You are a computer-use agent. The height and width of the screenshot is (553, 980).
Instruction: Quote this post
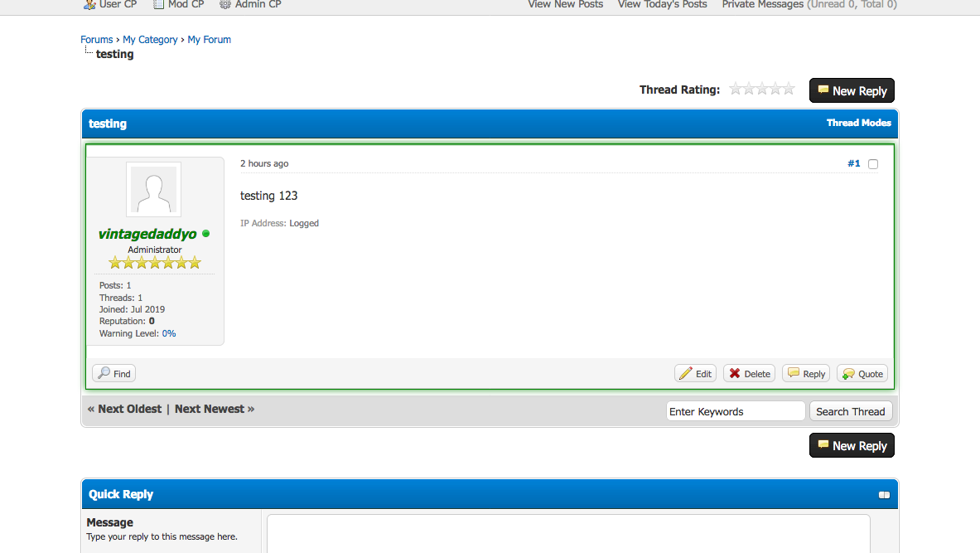pyautogui.click(x=862, y=373)
